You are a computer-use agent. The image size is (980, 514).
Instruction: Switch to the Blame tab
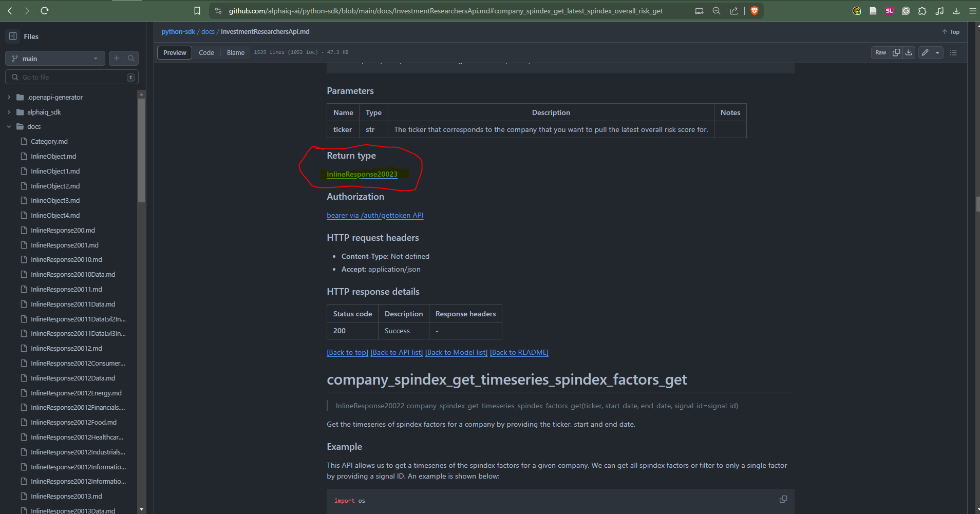point(236,52)
